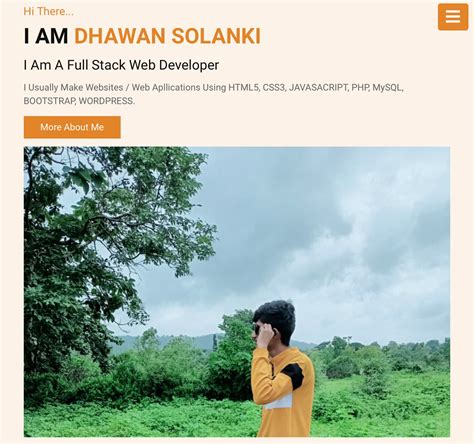This screenshot has height=444, width=474.
Task: Click the skills description paragraph
Action: pos(213,94)
